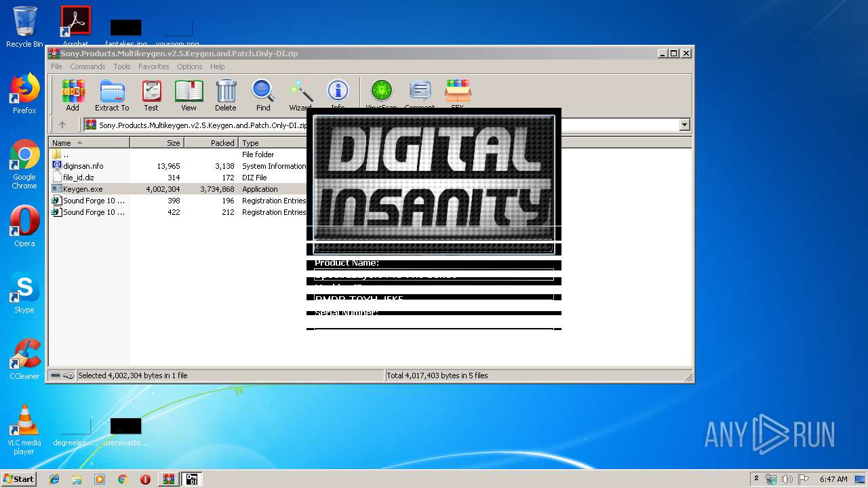Click Chrome icon in taskbar
This screenshot has width=868, height=488.
122,479
